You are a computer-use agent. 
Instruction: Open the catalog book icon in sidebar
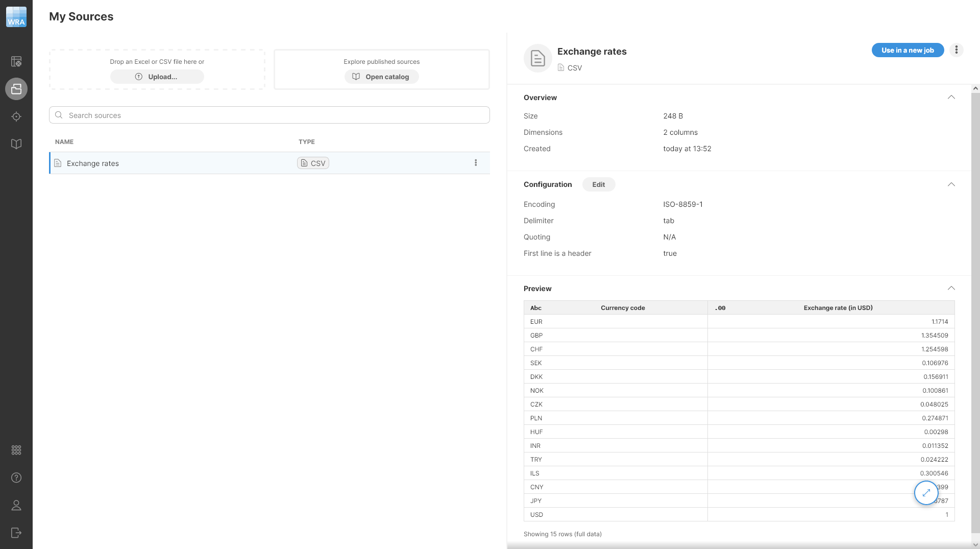16,144
